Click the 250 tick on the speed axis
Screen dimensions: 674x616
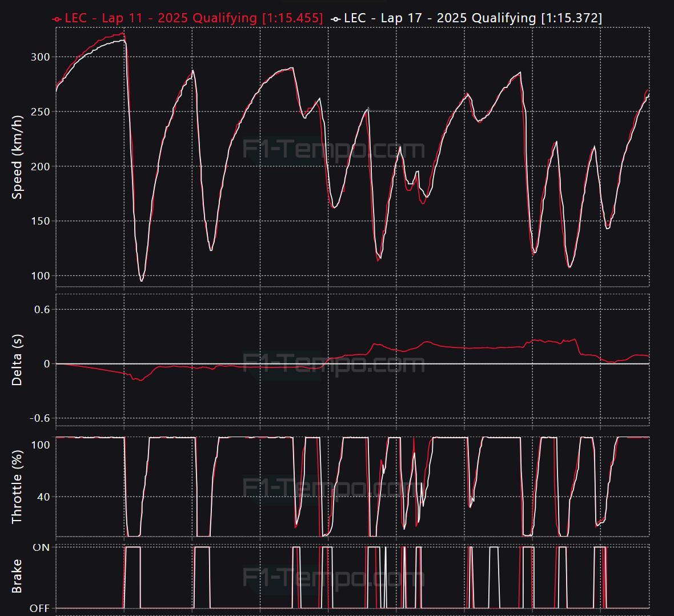41,111
